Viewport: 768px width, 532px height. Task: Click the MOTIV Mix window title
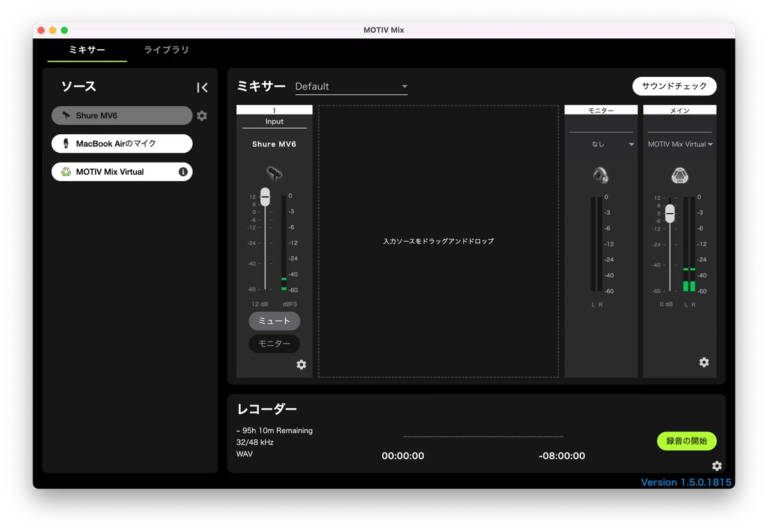click(384, 30)
